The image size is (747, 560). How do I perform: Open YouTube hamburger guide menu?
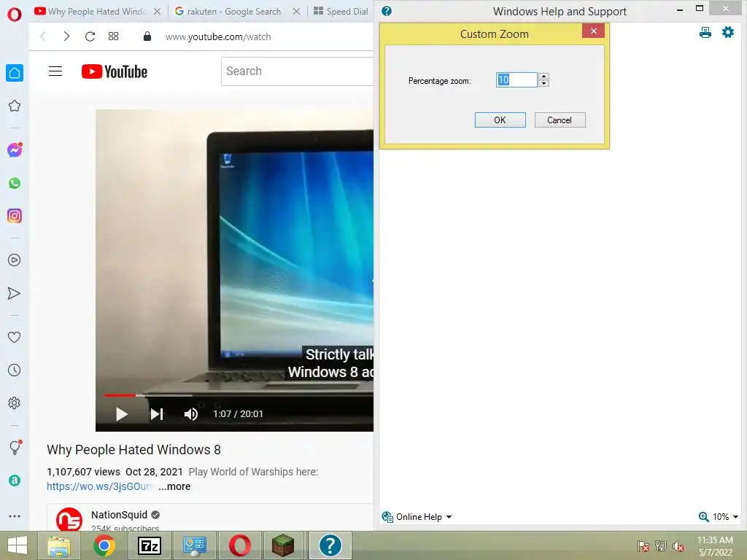(x=55, y=71)
